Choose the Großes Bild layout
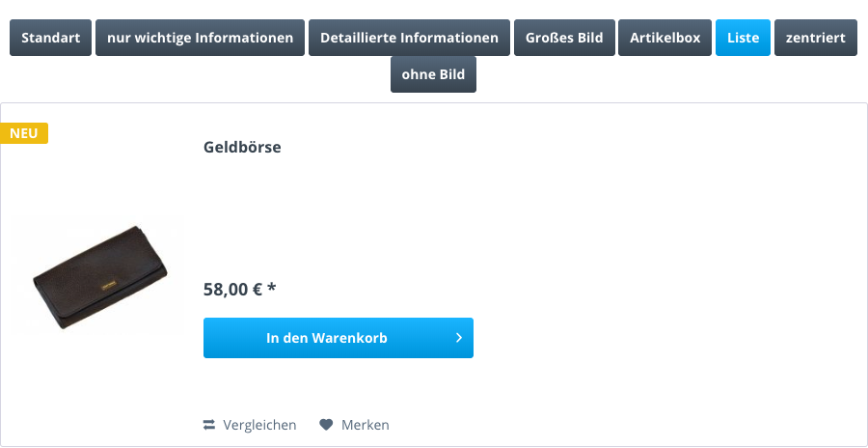Screen dimensions: 868x448 tap(564, 38)
